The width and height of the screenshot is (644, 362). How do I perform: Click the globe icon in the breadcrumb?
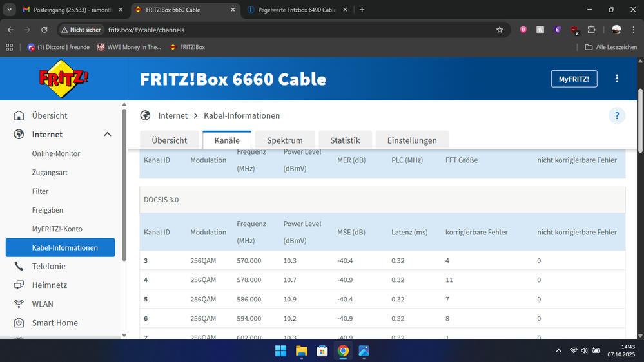(145, 115)
